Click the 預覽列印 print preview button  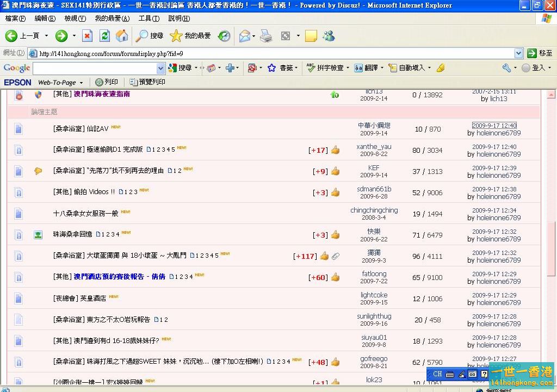[147, 82]
